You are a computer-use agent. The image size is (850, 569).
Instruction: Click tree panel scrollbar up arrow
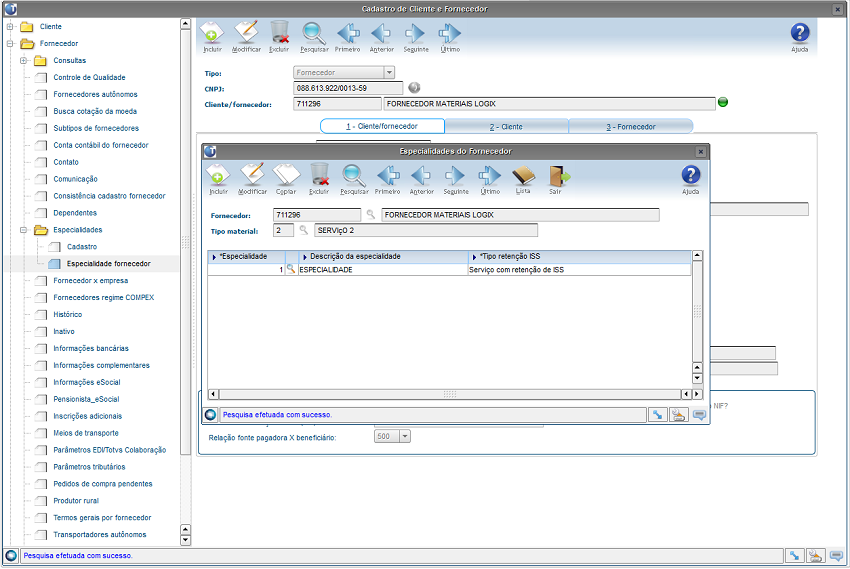pyautogui.click(x=185, y=24)
